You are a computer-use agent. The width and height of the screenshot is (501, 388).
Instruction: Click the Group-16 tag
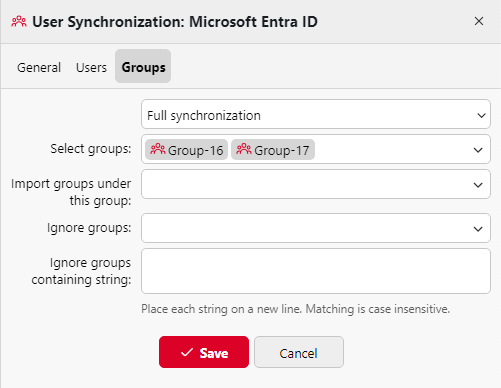coord(187,150)
